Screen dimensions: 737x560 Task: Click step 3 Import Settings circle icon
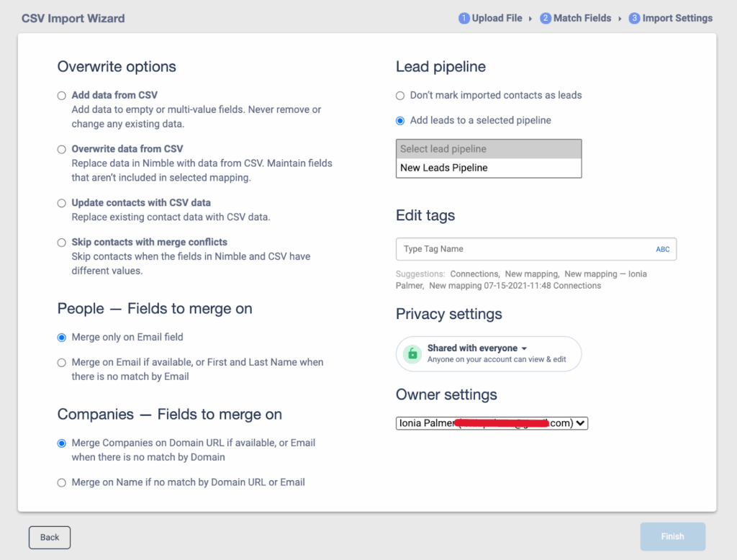pyautogui.click(x=634, y=19)
